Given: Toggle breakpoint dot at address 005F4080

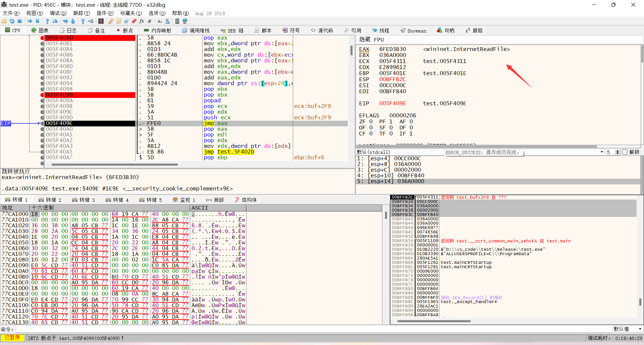Looking at the screenshot, I should pyautogui.click(x=42, y=38).
